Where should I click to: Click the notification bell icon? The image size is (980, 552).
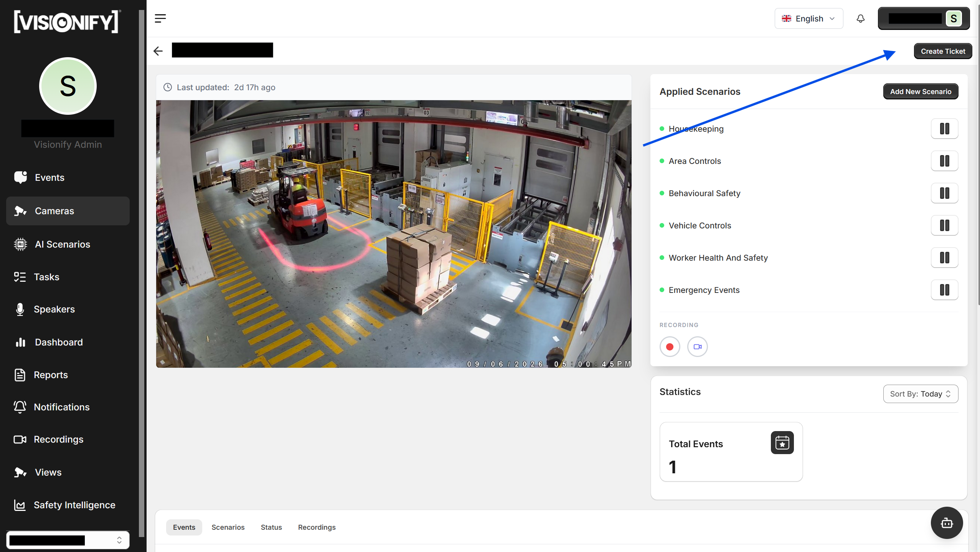coord(861,18)
